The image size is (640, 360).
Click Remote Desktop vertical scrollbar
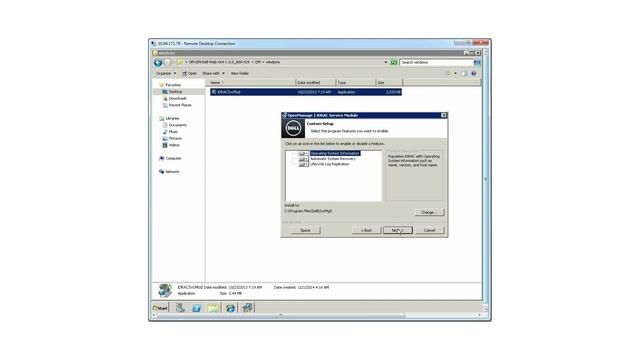click(485, 179)
